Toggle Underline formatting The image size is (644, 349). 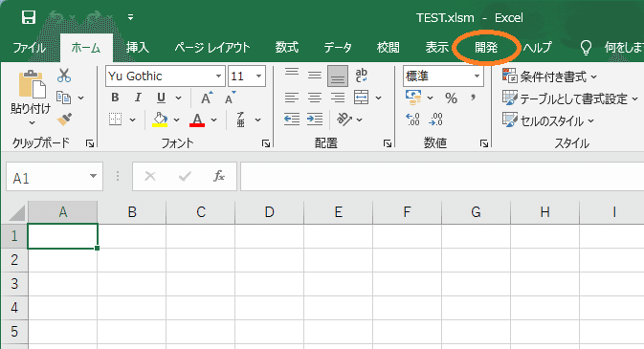tap(161, 98)
